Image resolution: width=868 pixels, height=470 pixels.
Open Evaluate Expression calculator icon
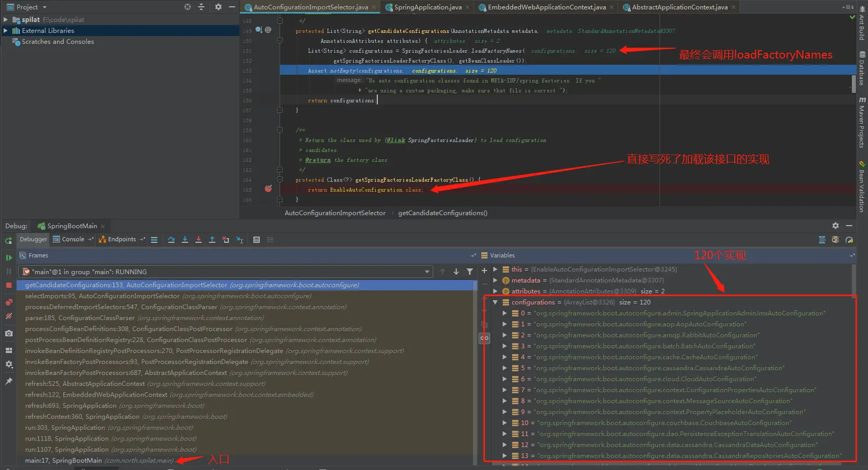click(x=257, y=240)
